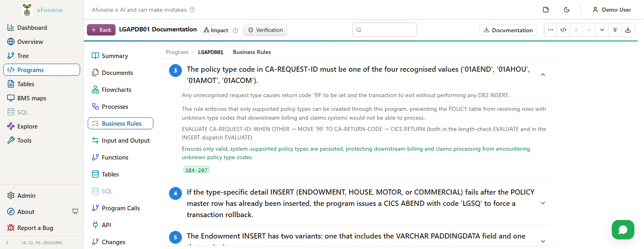644x249 pixels.
Task: Jump to first rule with double-up chevron
Action: click(576, 30)
